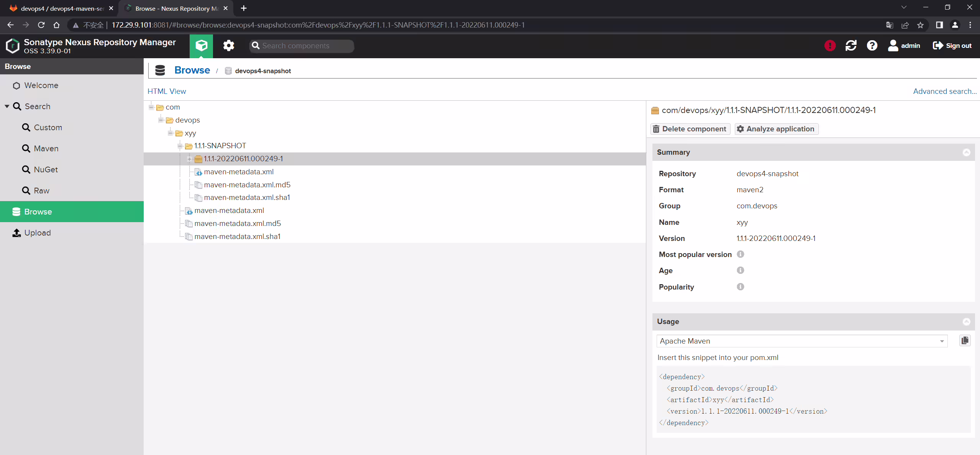Click the Version value in Summary
The height and width of the screenshot is (455, 980).
pyautogui.click(x=776, y=238)
